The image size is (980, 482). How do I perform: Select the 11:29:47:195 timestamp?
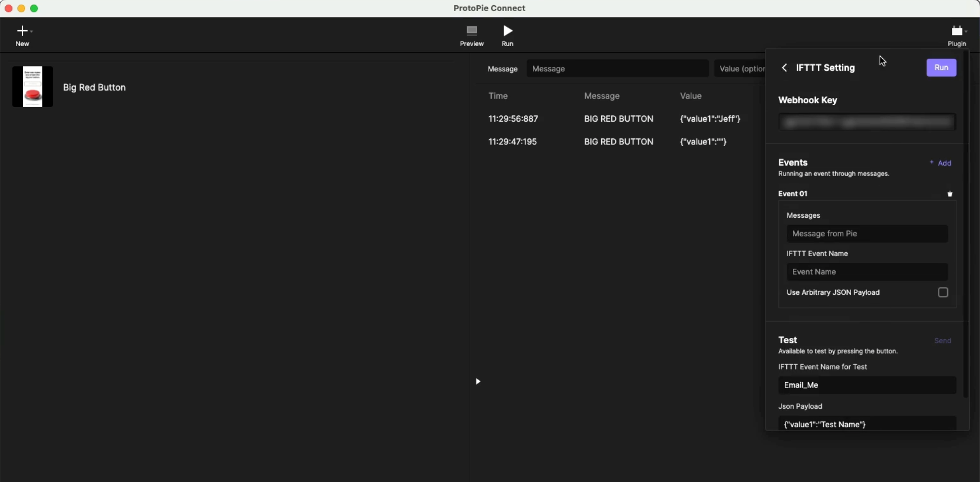(513, 142)
